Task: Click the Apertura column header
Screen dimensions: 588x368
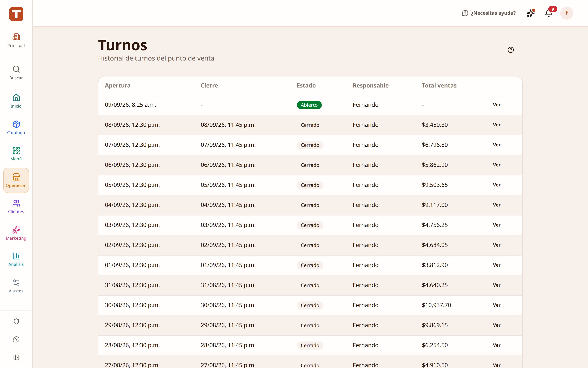Action: [x=118, y=85]
